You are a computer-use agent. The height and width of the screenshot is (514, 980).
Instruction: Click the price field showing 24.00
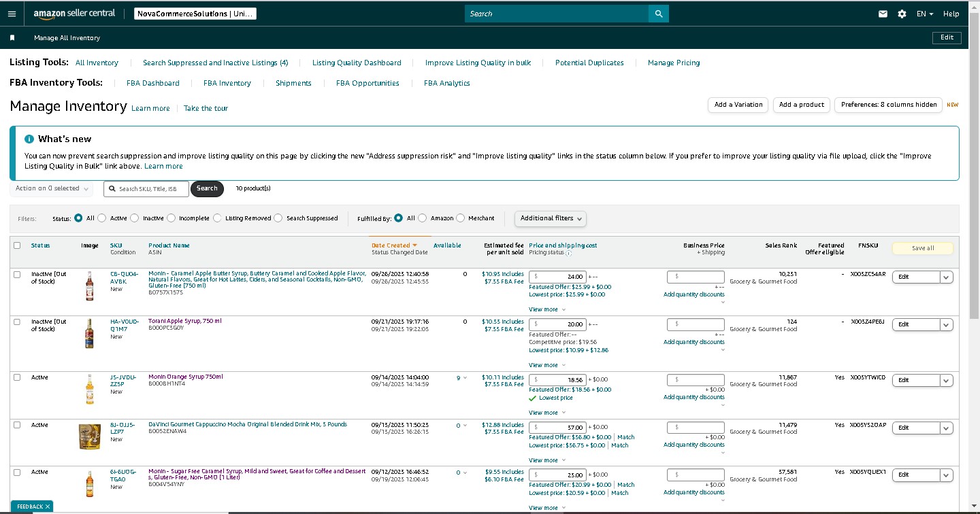point(557,277)
